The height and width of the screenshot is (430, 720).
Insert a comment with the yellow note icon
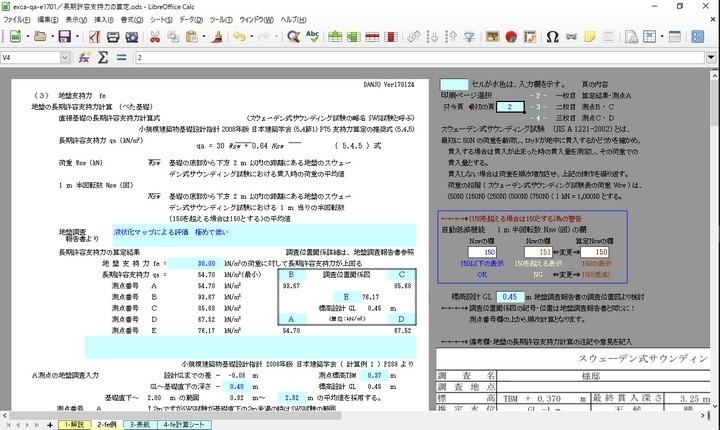590,36
